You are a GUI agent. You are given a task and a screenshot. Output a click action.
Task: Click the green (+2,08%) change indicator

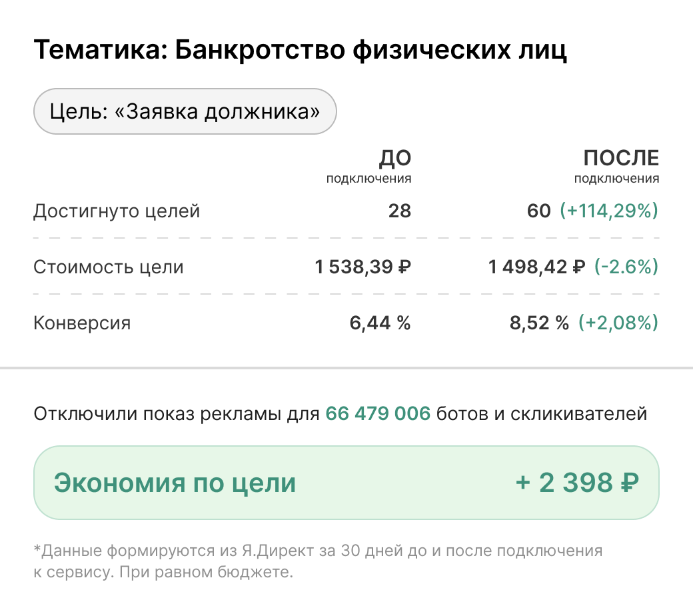(x=618, y=323)
